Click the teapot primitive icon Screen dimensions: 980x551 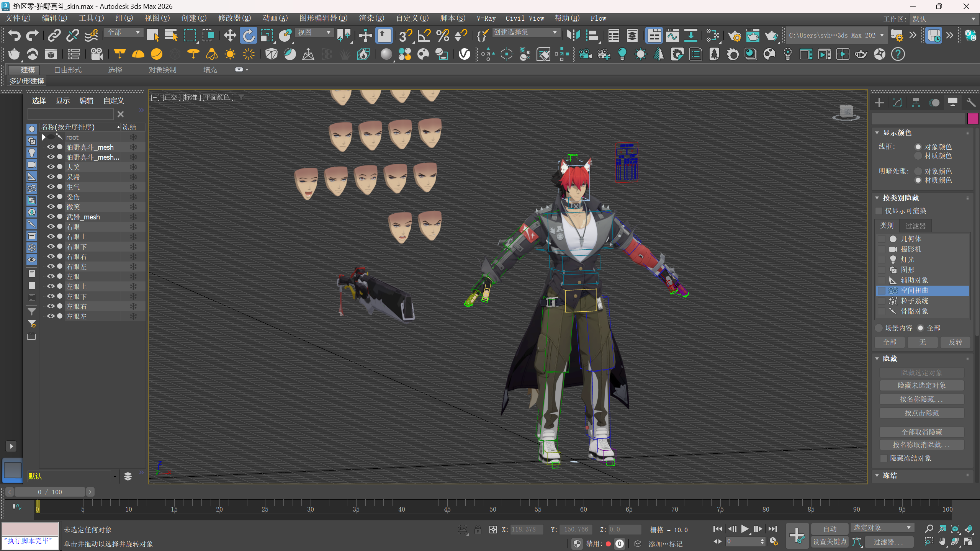14,54
